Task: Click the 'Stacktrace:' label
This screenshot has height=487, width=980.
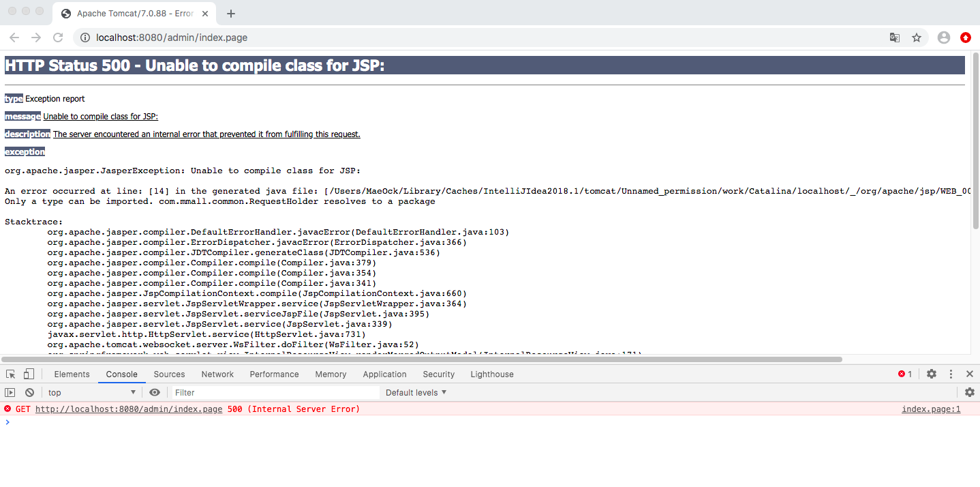Action: 34,222
